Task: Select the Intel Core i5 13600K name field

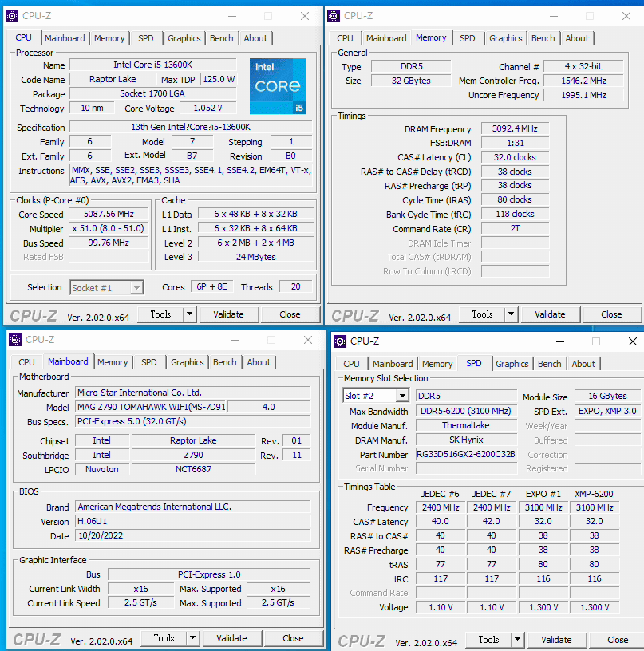Action: pyautogui.click(x=152, y=65)
